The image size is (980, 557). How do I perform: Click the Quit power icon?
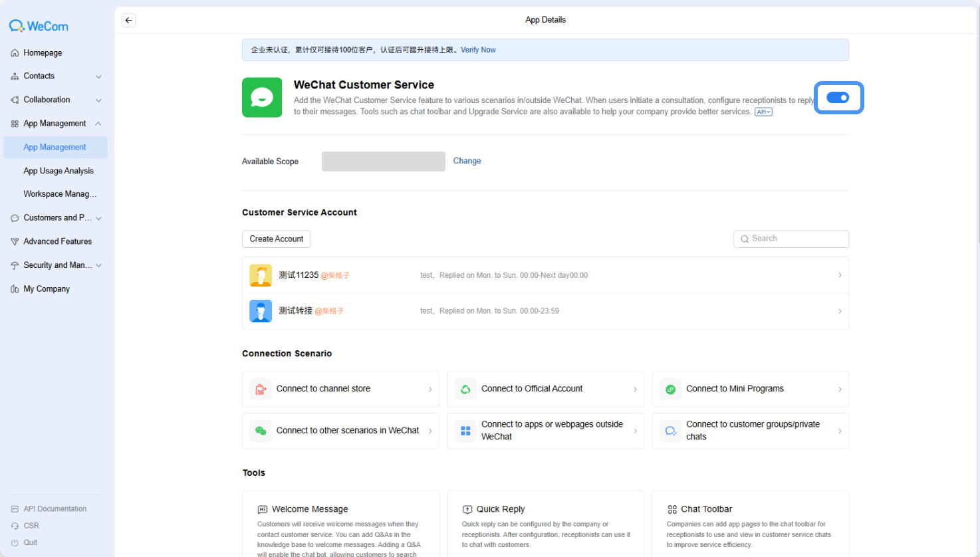(15, 543)
